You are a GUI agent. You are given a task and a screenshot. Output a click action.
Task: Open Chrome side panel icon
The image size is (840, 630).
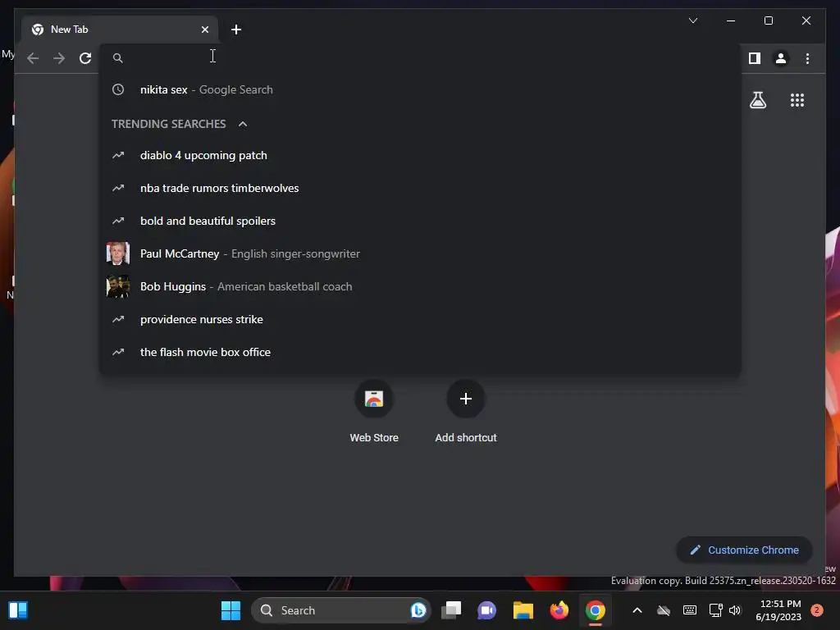pos(755,58)
